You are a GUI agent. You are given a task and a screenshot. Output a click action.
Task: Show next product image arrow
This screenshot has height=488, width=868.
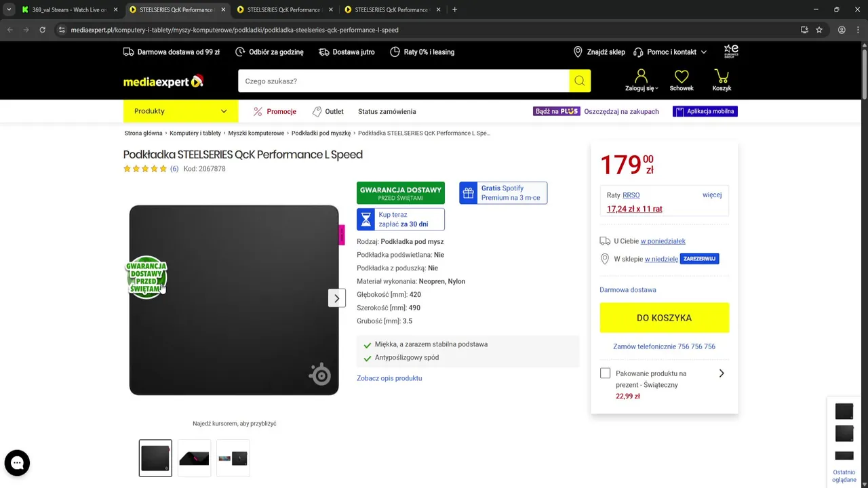[337, 298]
